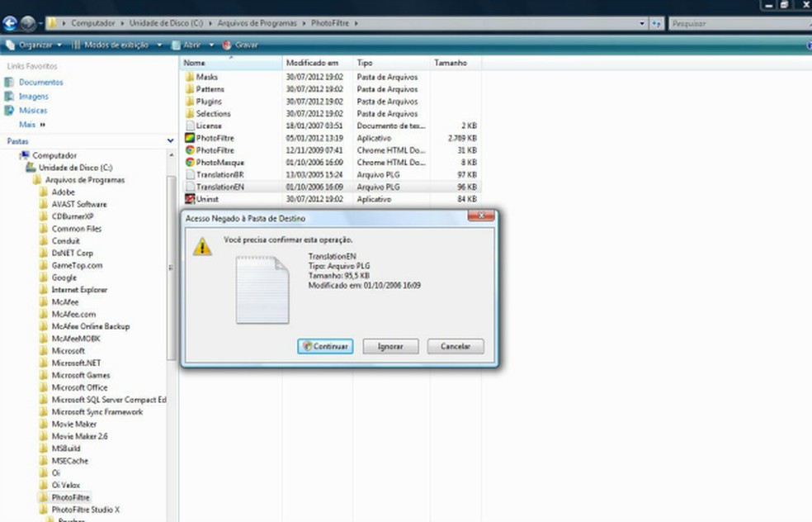The image size is (812, 522).
Task: Select Arquivos de Programas in tree
Action: [85, 180]
